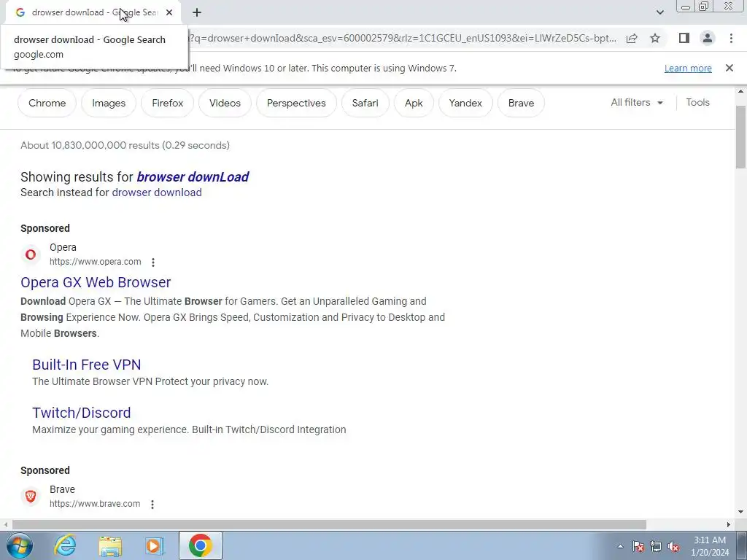This screenshot has height=560, width=747.
Task: Click the scroll-up arrow of vertical scrollbar
Action: click(740, 91)
